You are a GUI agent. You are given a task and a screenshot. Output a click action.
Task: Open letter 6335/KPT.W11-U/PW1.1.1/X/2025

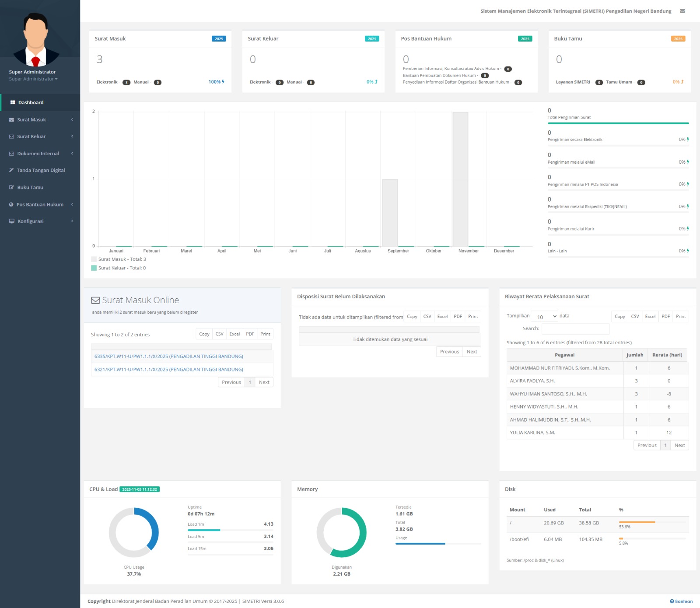click(169, 356)
